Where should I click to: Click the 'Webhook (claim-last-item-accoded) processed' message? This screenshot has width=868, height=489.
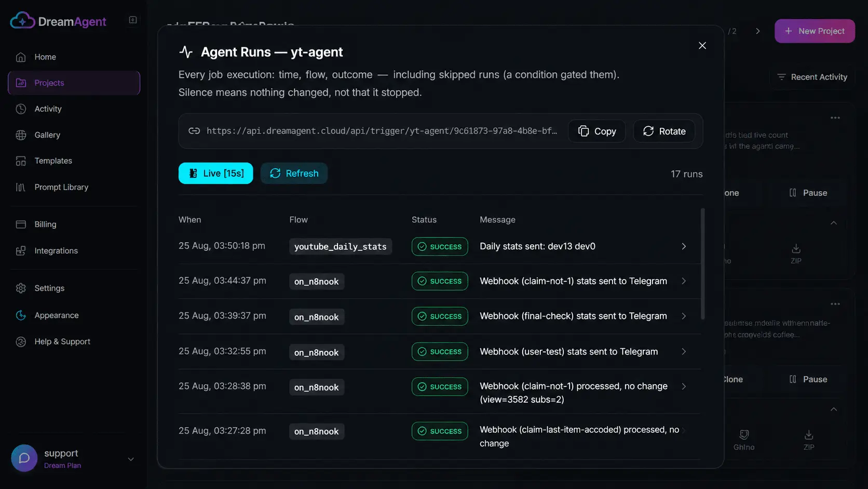click(579, 437)
